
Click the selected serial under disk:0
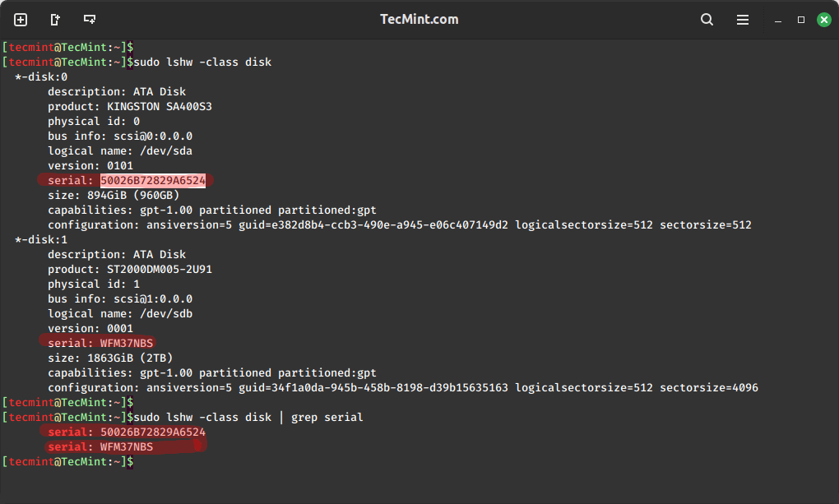[153, 181]
